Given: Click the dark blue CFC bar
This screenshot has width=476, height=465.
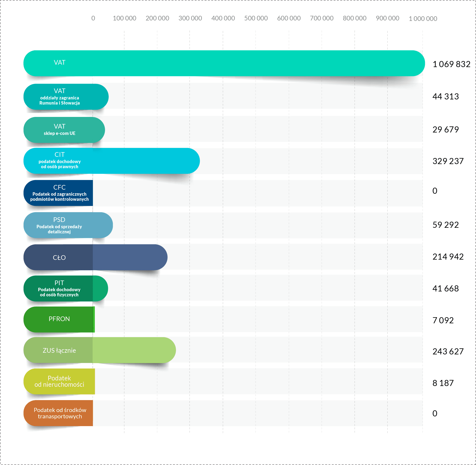Looking at the screenshot, I should click(58, 193).
